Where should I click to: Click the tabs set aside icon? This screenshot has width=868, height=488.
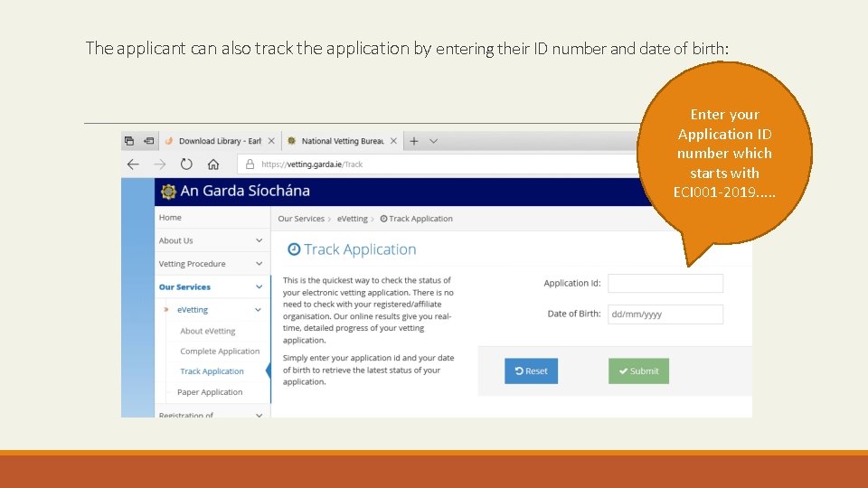point(129,141)
